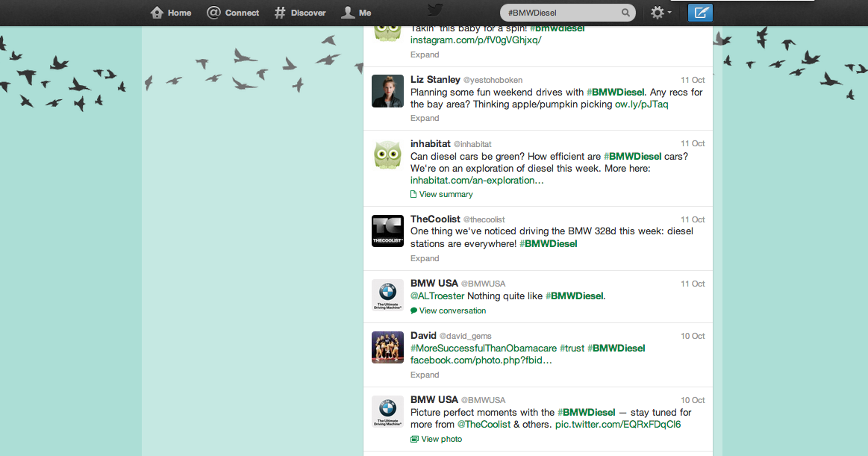Click inhabitat owl avatar beside 'Can diesel cars be green'
Image resolution: width=868 pixels, height=456 pixels.
[387, 154]
